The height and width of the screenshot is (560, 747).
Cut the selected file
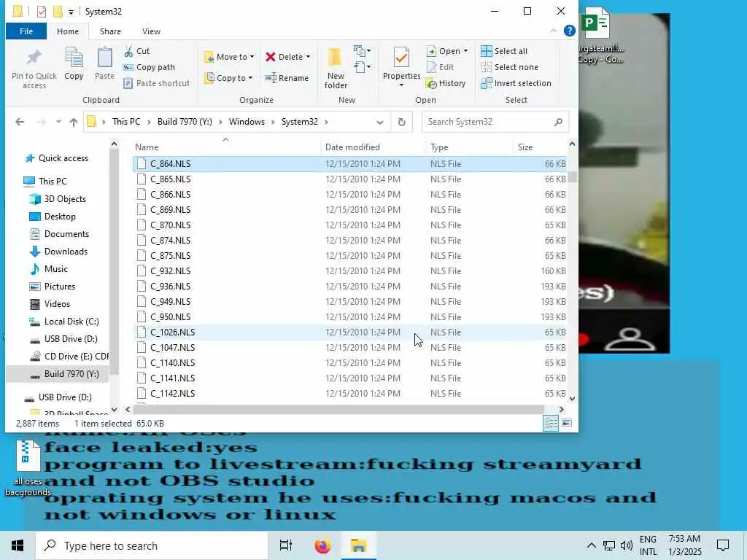tap(136, 51)
